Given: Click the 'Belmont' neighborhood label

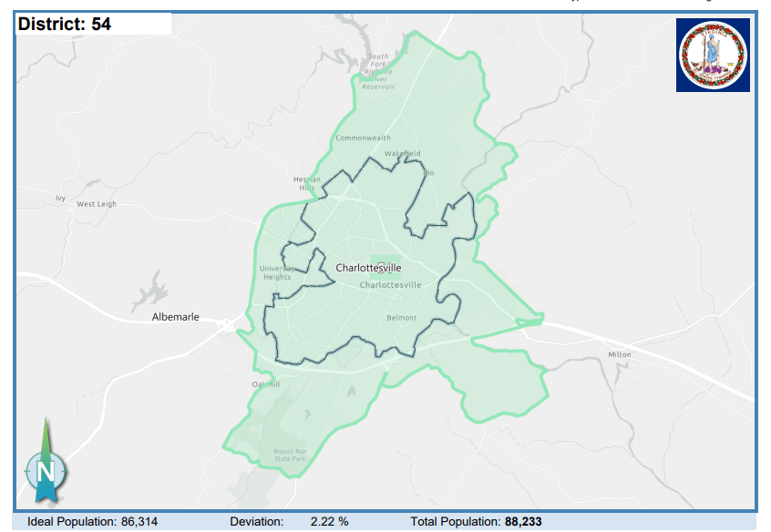Looking at the screenshot, I should pos(402,318).
